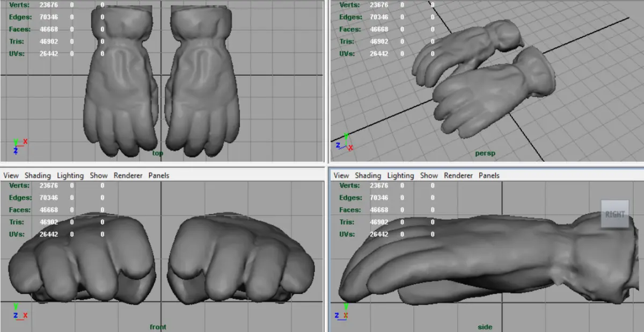Image resolution: width=644 pixels, height=332 pixels.
Task: Open Show menu in the side panel
Action: tap(429, 176)
